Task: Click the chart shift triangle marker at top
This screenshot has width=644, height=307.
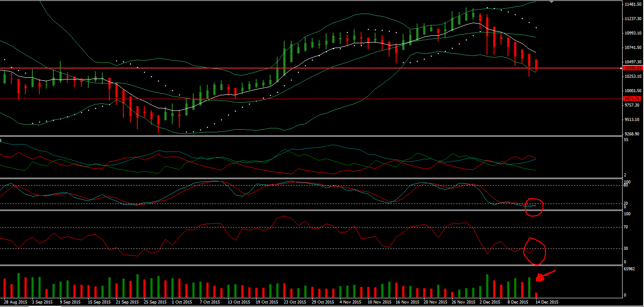Action: (x=551, y=2)
